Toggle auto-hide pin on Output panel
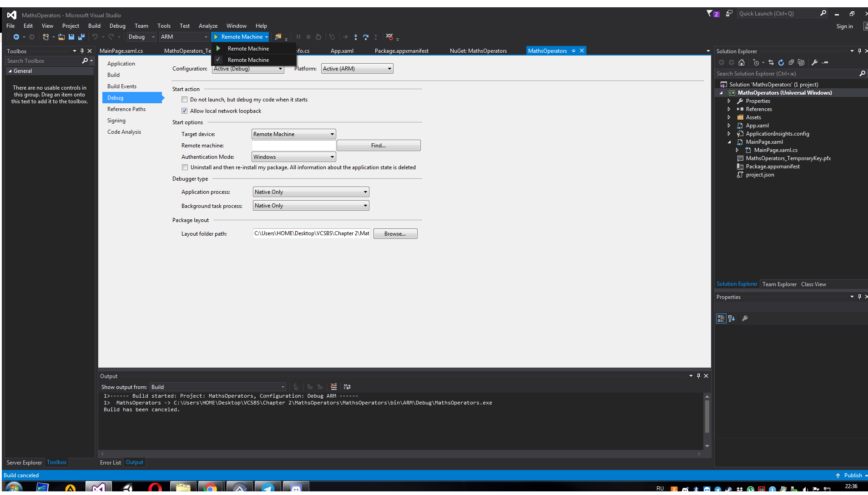This screenshot has width=868, height=495. [698, 376]
